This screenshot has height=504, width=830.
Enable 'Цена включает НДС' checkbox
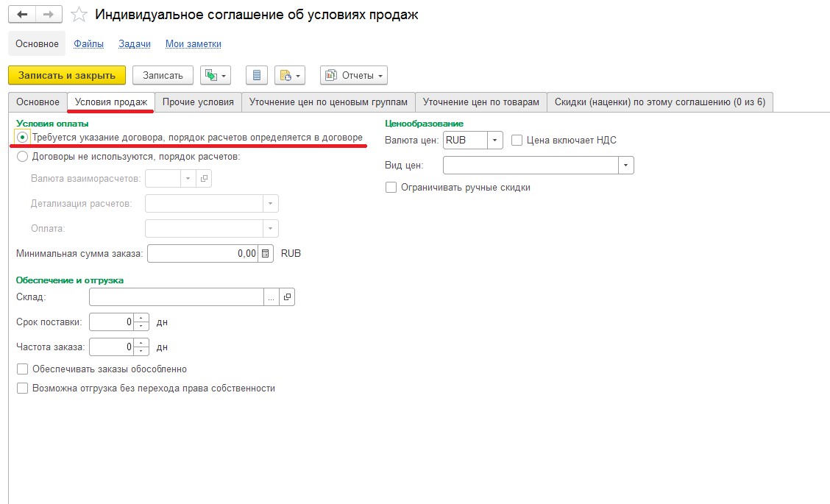tap(517, 141)
